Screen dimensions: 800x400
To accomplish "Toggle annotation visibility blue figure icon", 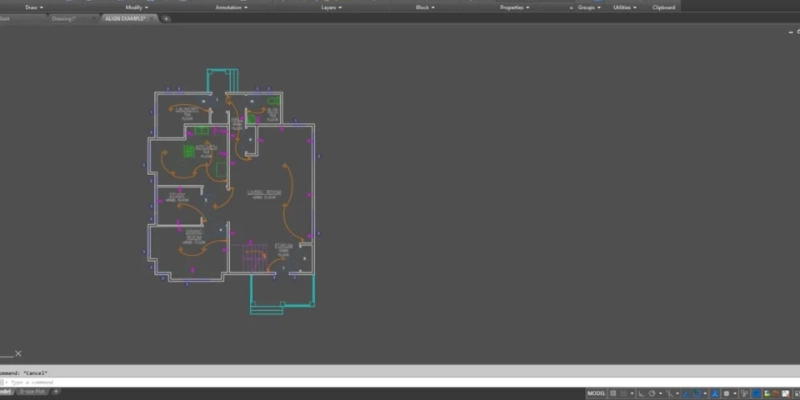I will [x=715, y=393].
